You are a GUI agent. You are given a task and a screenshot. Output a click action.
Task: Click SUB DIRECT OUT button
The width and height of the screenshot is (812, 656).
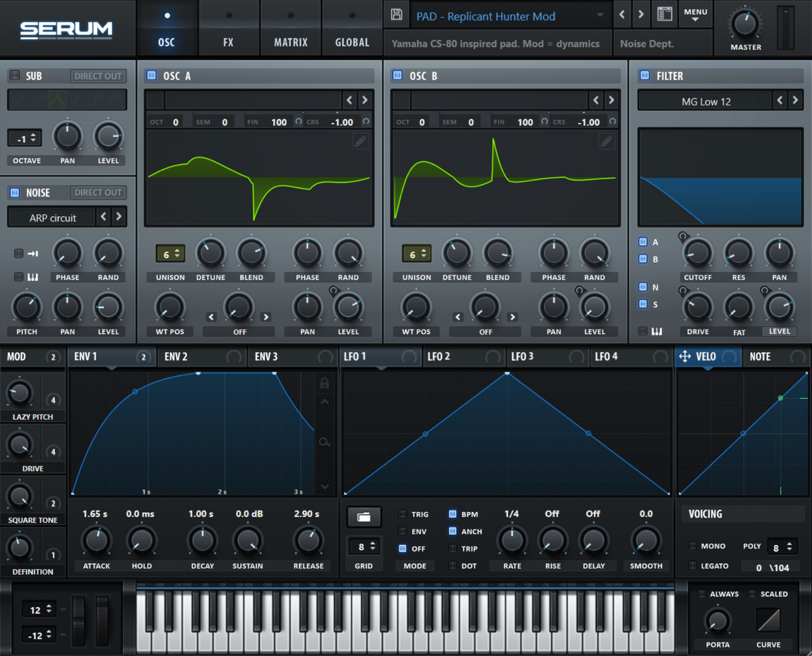point(98,76)
